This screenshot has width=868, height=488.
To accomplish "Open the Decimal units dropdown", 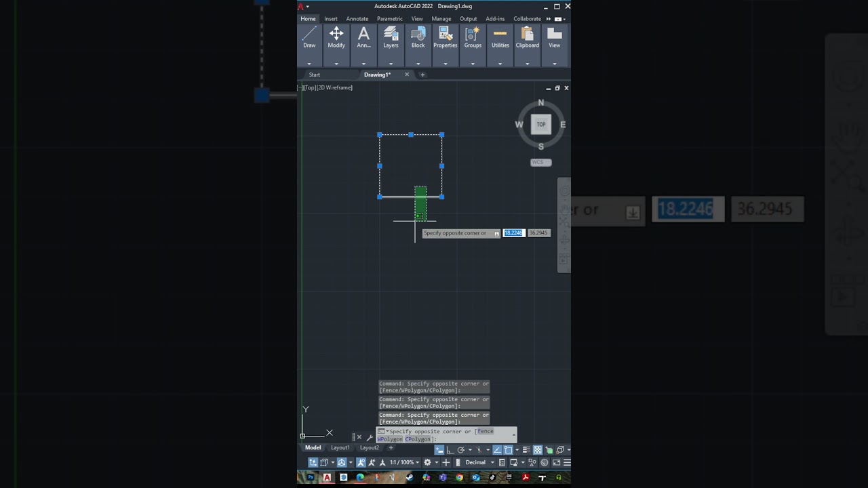I will tap(480, 462).
